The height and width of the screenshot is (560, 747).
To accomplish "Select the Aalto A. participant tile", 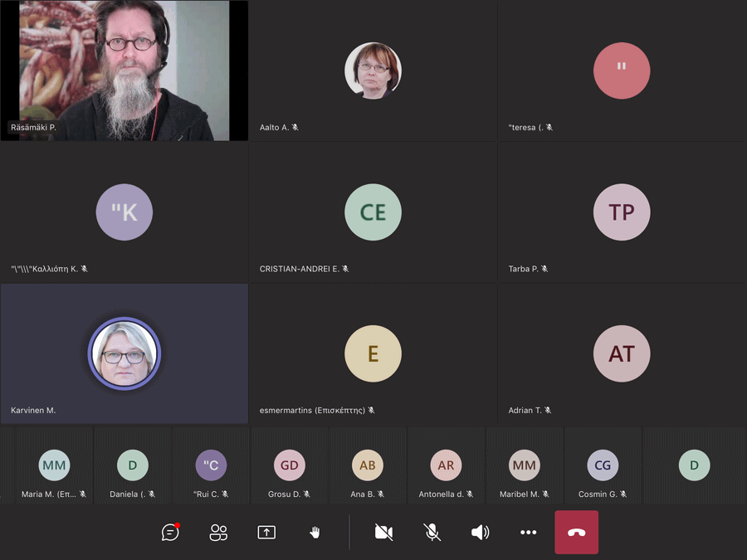I will pyautogui.click(x=373, y=71).
